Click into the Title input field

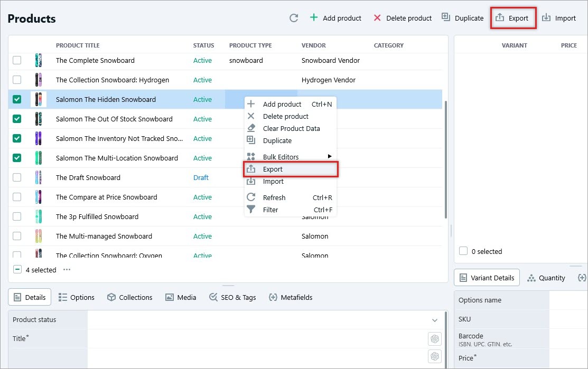point(257,339)
